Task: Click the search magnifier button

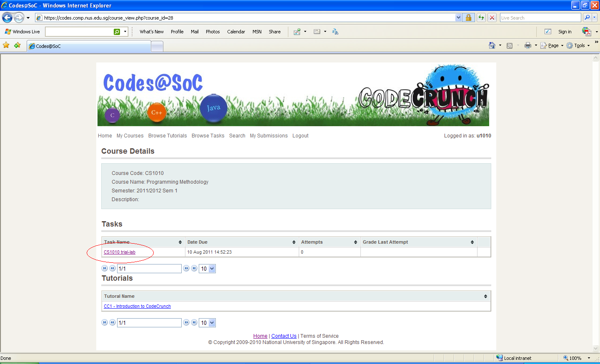Action: pos(587,17)
